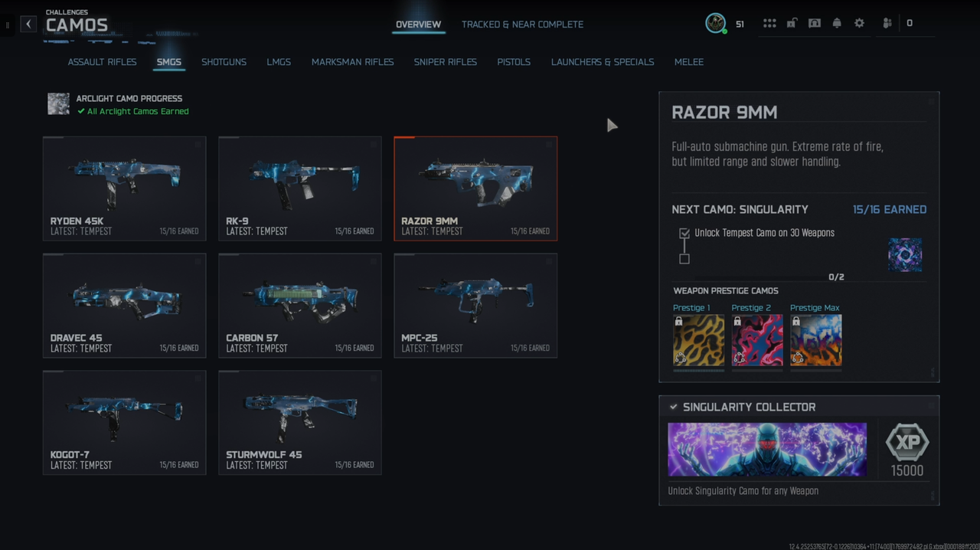This screenshot has height=550, width=980.
Task: Select the Carbon 57 weapon card
Action: pos(300,306)
